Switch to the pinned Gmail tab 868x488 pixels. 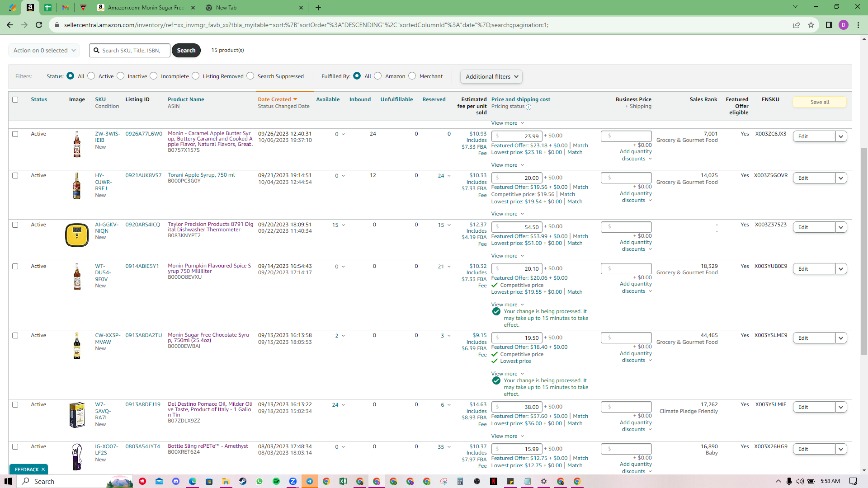[x=66, y=8]
